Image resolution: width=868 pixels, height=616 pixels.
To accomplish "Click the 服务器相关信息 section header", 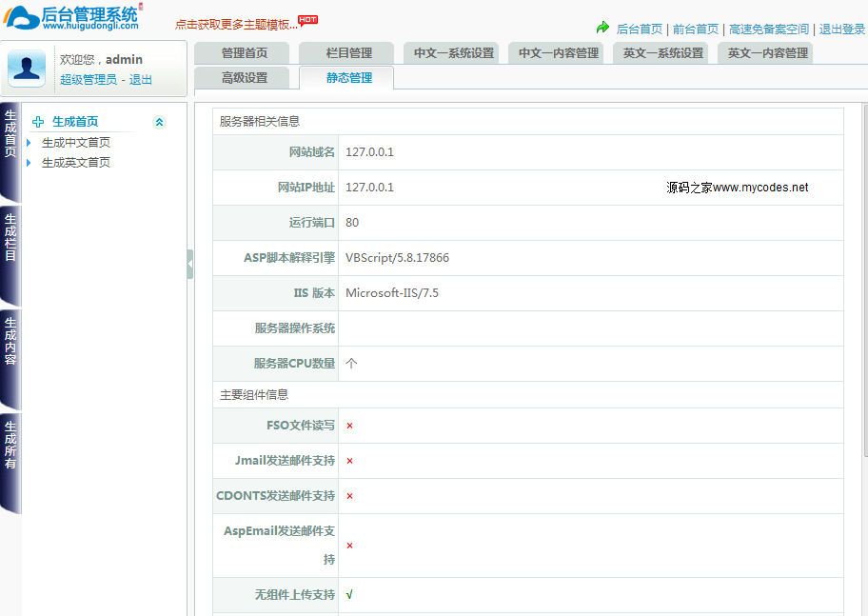I will pos(260,121).
